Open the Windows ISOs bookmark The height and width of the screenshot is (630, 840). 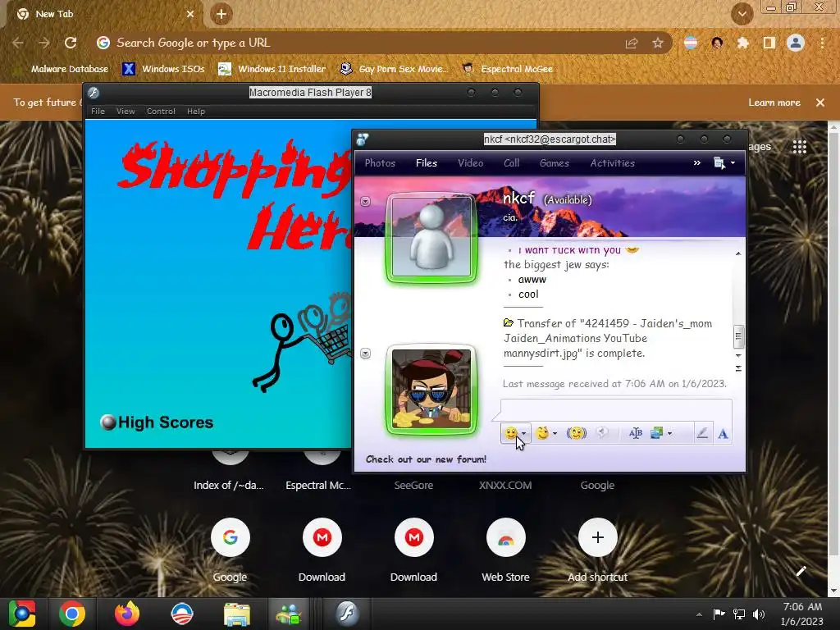point(164,69)
